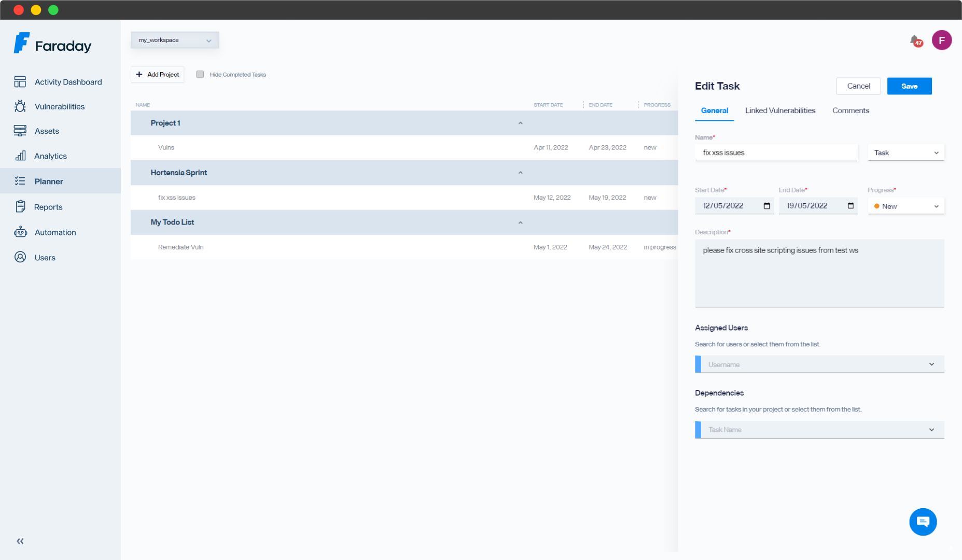Collapse the My Todo List project

click(x=520, y=222)
